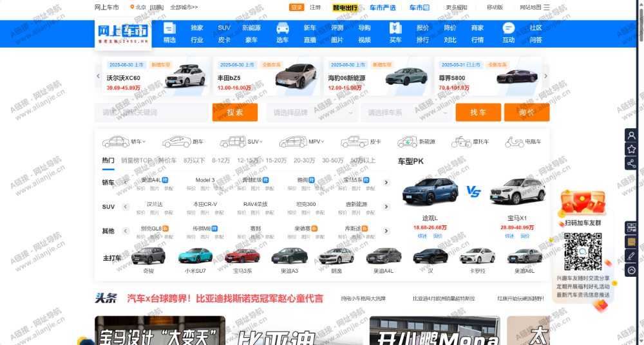Open the Model 3 model link
Screen dimensions: 644x345
[205, 180]
